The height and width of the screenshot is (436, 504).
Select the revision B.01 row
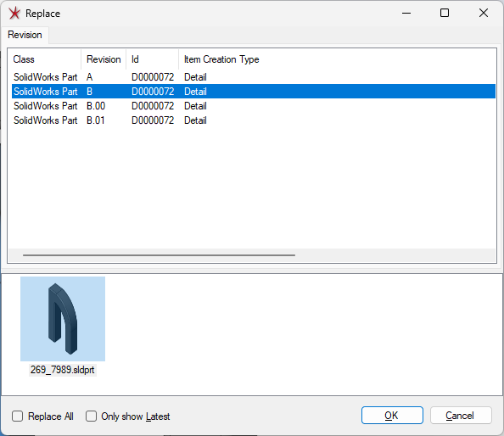tap(254, 120)
